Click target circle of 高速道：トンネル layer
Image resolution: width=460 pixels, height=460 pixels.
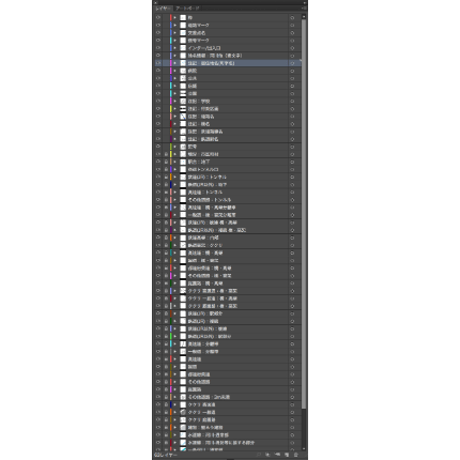point(292,192)
